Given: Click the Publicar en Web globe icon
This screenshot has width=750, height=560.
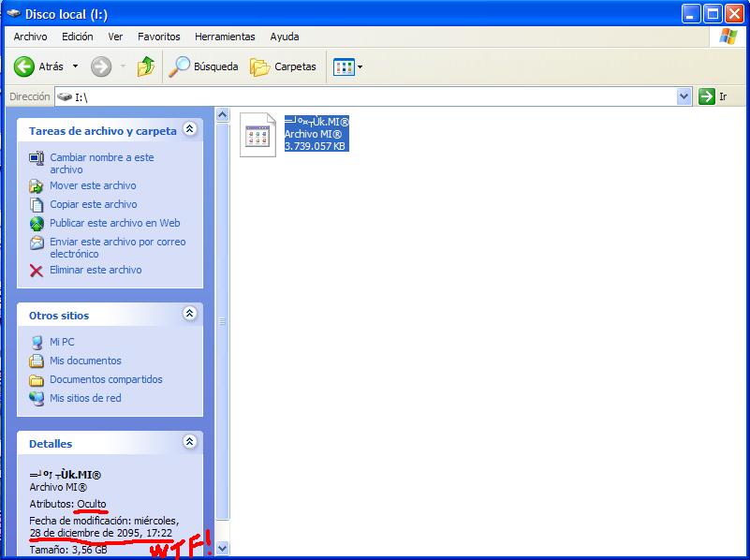Looking at the screenshot, I should coord(37,223).
